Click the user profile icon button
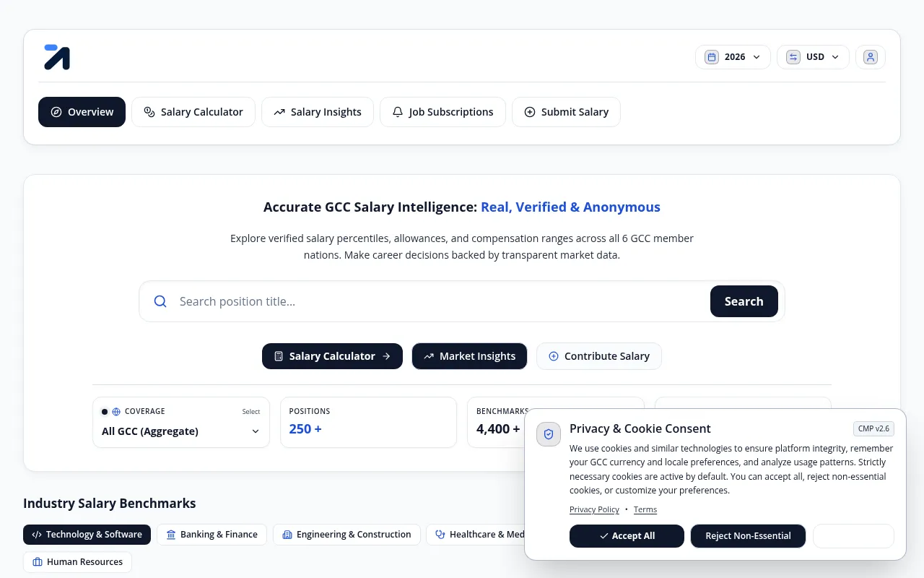 pos(871,57)
